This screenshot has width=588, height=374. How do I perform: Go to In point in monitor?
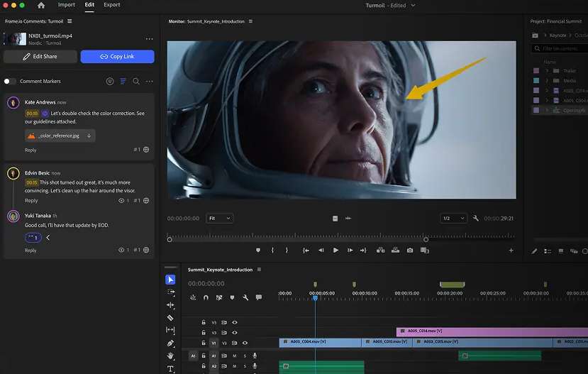306,251
